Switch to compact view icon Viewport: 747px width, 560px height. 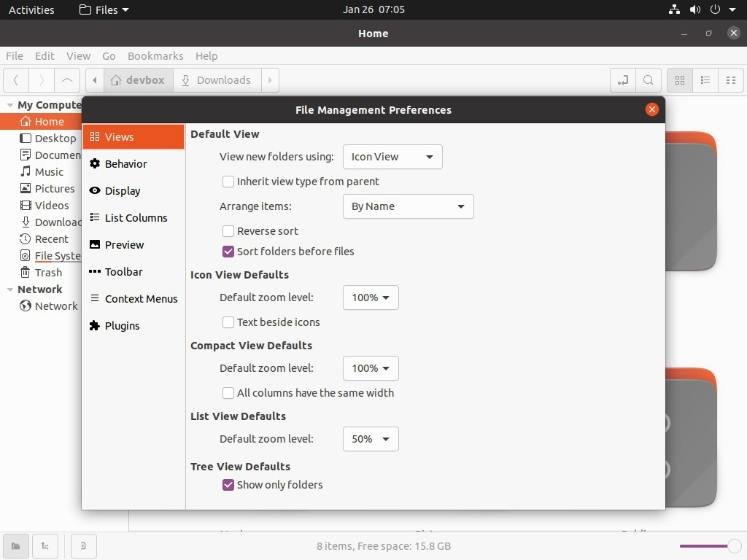[731, 80]
